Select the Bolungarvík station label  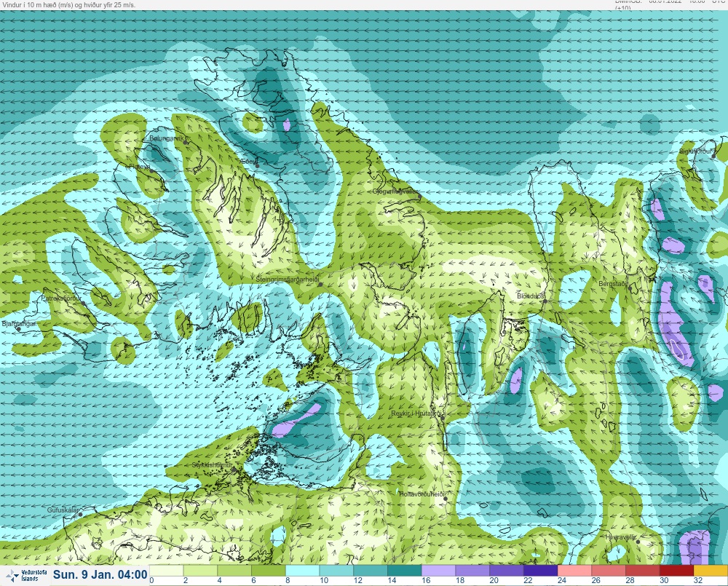tap(168, 138)
